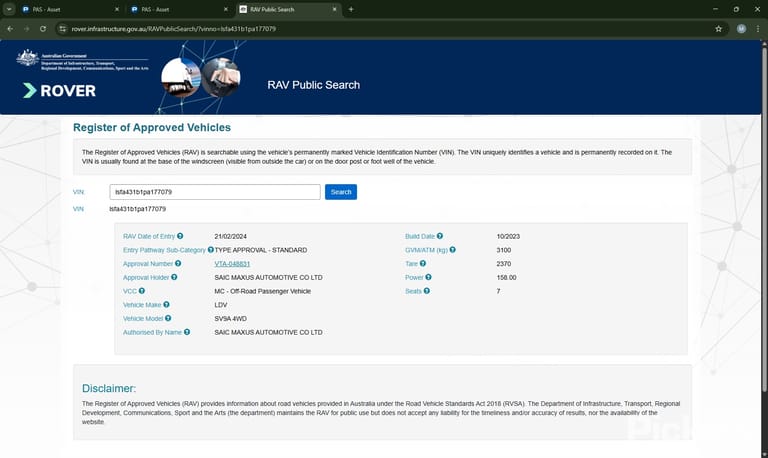Click the GVM/ATM (kg) label
This screenshot has height=458, width=768.
point(426,250)
